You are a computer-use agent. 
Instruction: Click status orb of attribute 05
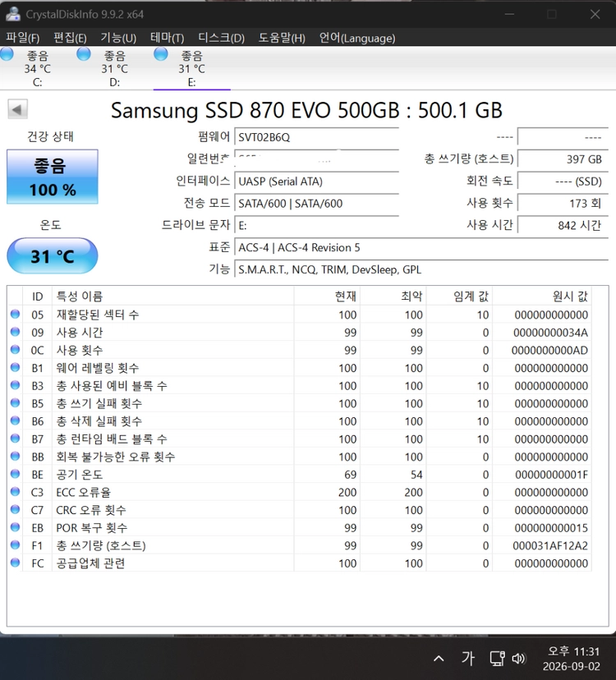(15, 314)
